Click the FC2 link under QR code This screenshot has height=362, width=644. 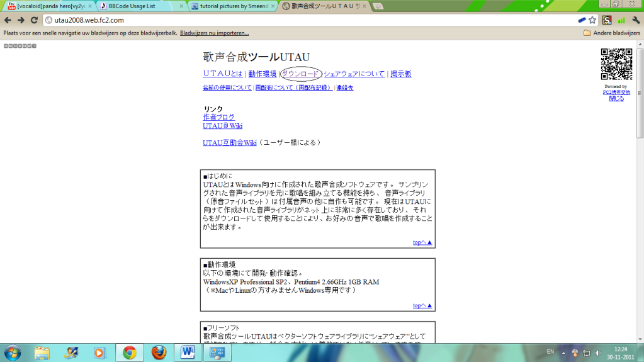616,93
